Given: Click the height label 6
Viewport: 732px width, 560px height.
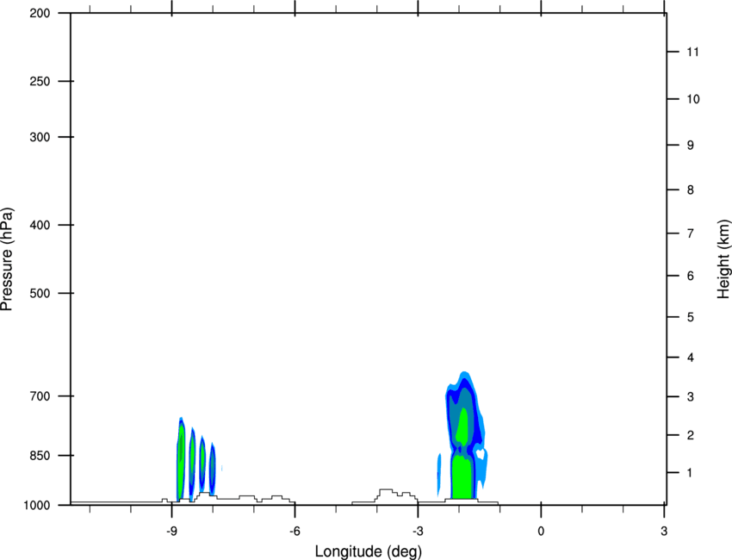Looking at the screenshot, I should pyautogui.click(x=691, y=276).
